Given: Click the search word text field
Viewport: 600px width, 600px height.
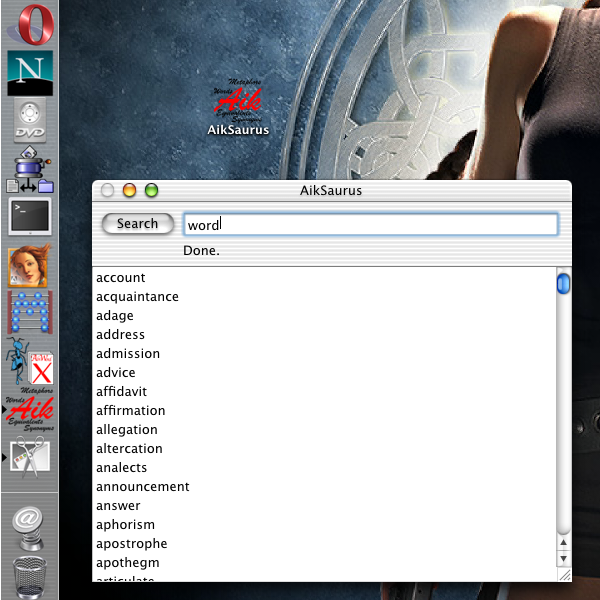Looking at the screenshot, I should (x=370, y=225).
